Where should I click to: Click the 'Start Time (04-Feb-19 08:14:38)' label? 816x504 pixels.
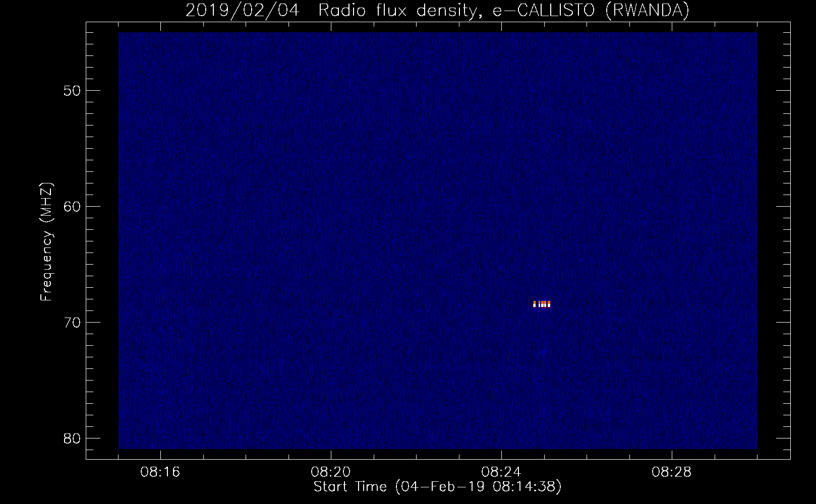[x=437, y=487]
